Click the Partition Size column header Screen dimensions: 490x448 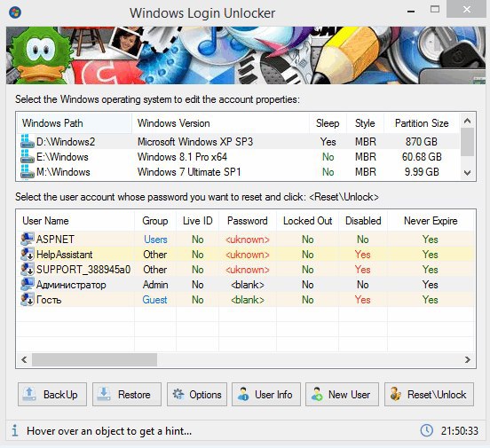pos(422,123)
